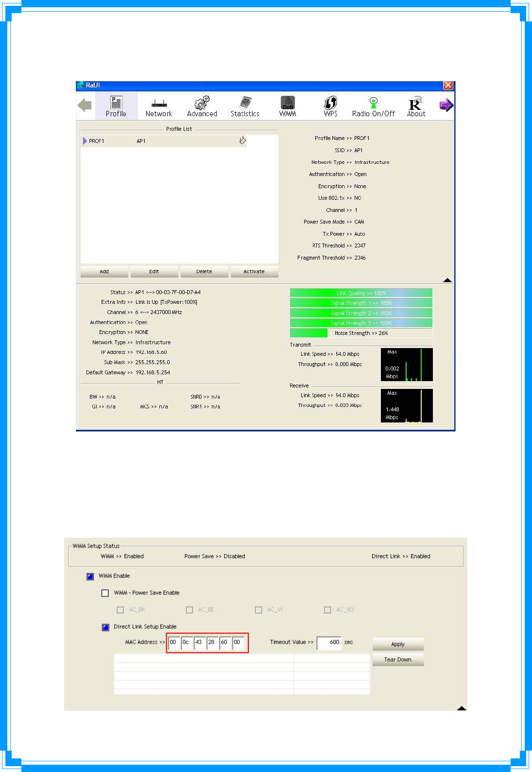Click IP Address value 192.168.5.60
Image resolution: width=532 pixels, height=772 pixels.
click(x=151, y=352)
